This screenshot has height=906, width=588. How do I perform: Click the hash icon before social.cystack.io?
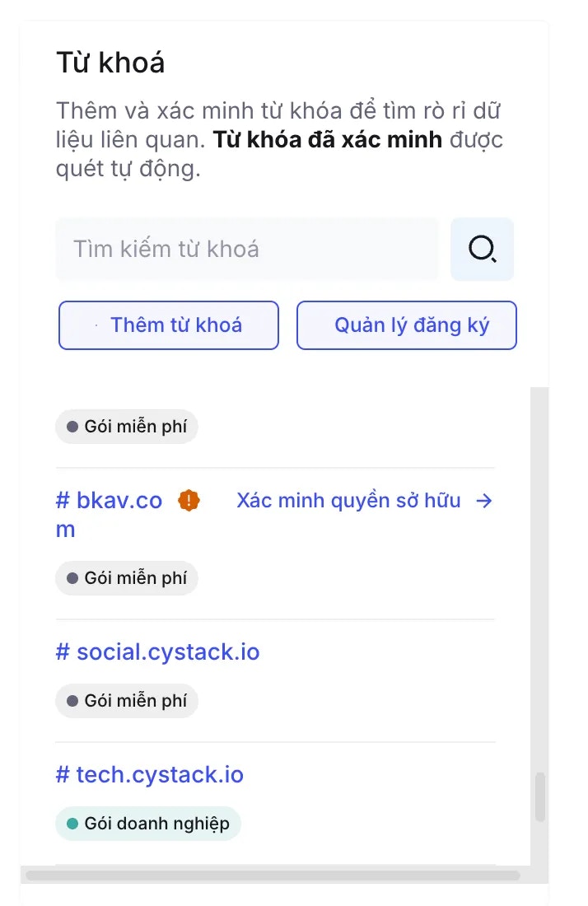(63, 651)
